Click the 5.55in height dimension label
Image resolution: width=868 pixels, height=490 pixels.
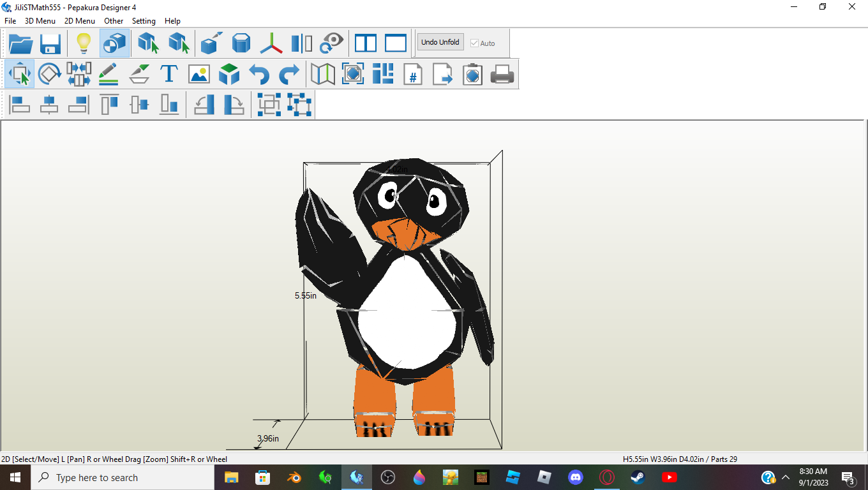pyautogui.click(x=306, y=295)
